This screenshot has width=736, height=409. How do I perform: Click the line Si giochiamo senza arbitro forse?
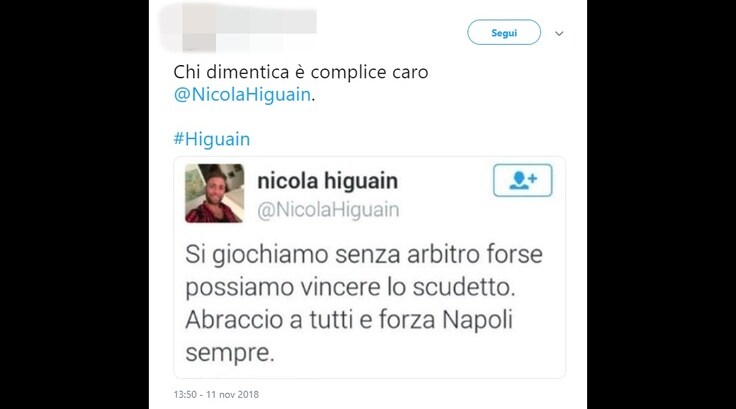coord(364,254)
